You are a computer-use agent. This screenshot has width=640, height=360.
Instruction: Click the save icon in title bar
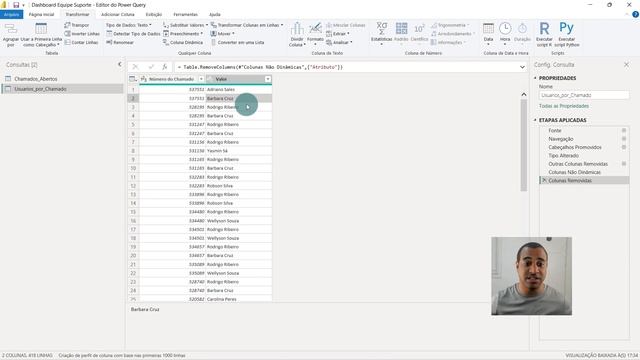pyautogui.click(x=16, y=5)
